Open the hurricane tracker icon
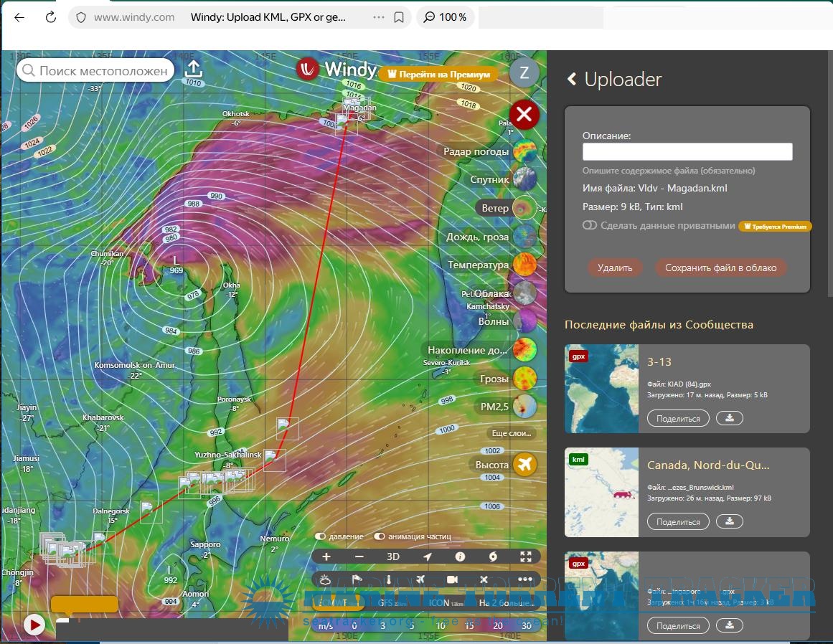Viewport: 833px width, 644px height. (x=493, y=557)
